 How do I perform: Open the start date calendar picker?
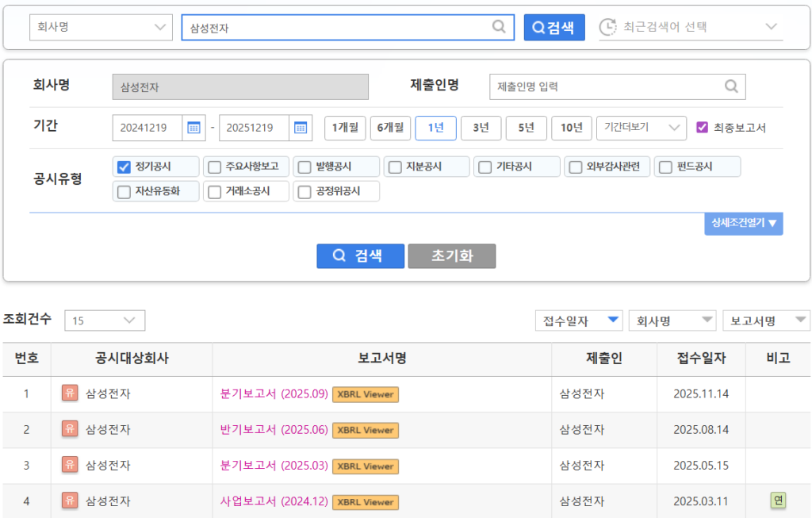click(x=193, y=128)
